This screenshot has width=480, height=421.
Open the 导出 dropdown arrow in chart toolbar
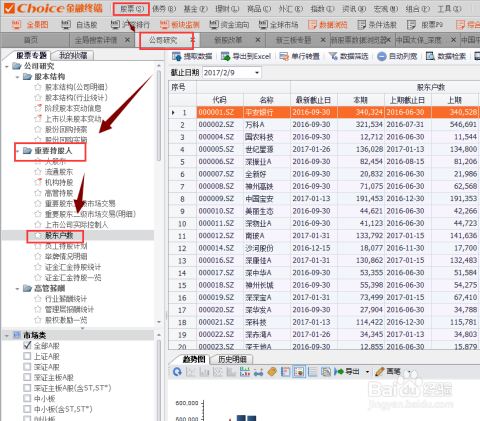[367, 372]
